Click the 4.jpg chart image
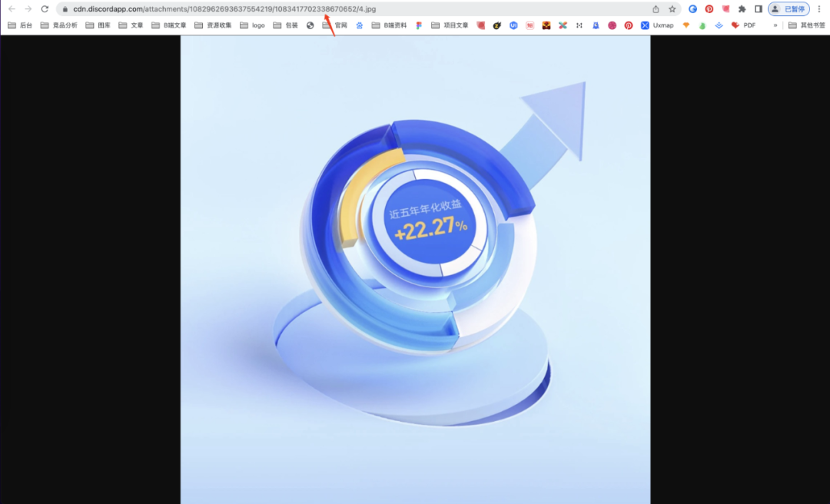 [x=416, y=270]
